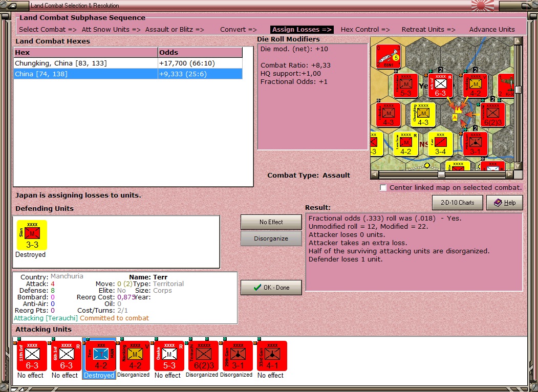Click the Sian 3-3 defending unit
The image size is (538, 392).
(32, 235)
